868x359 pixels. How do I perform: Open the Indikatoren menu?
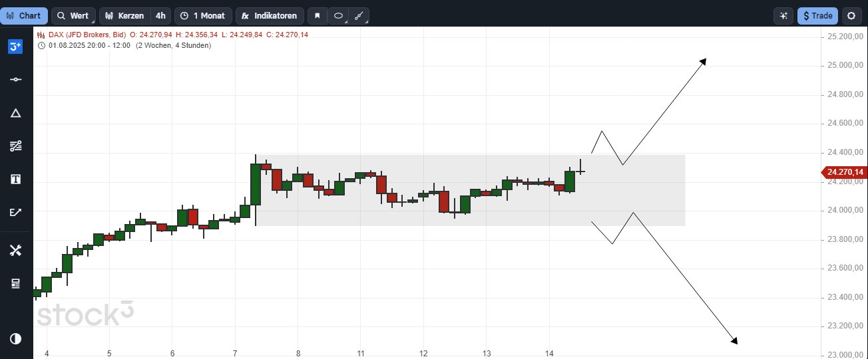(270, 16)
